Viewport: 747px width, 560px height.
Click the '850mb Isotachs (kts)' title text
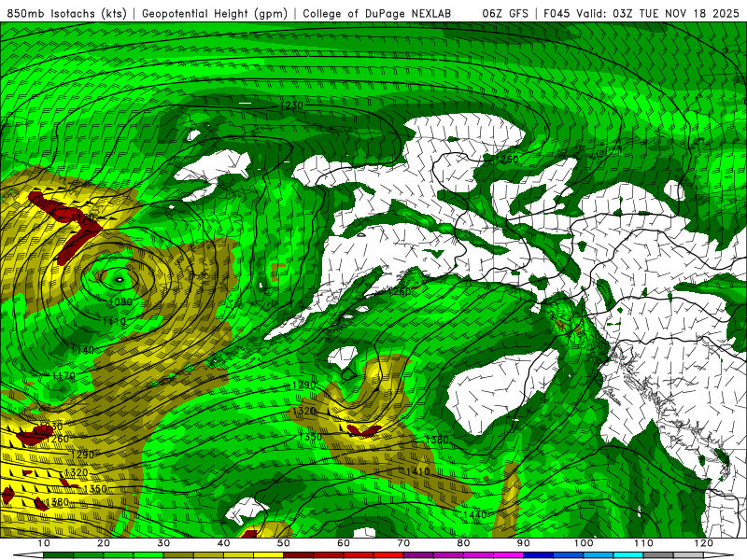66,13
